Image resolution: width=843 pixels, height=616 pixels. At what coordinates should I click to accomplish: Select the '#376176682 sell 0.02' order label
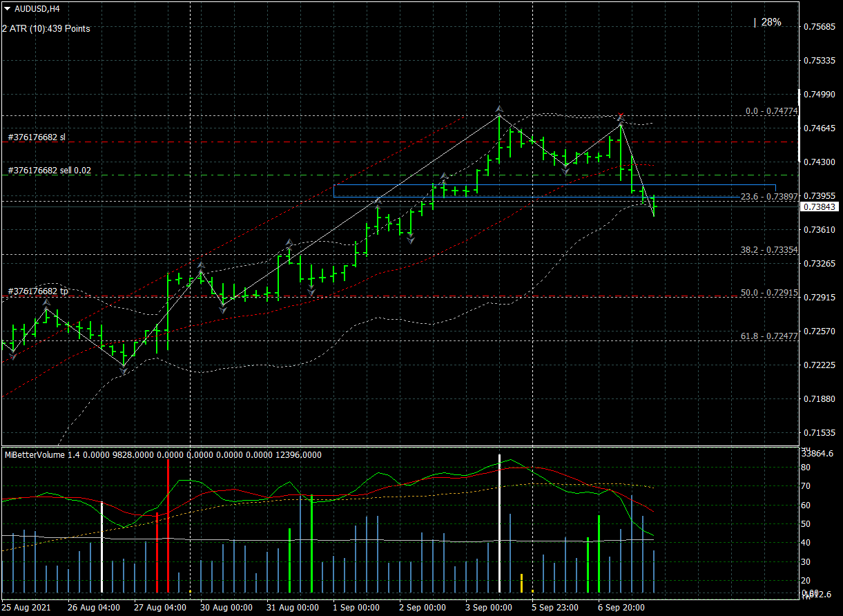click(49, 170)
